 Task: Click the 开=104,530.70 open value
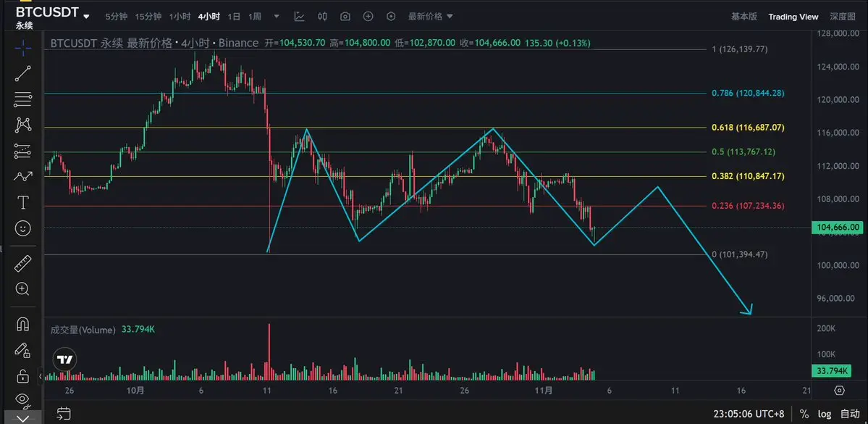(x=295, y=43)
